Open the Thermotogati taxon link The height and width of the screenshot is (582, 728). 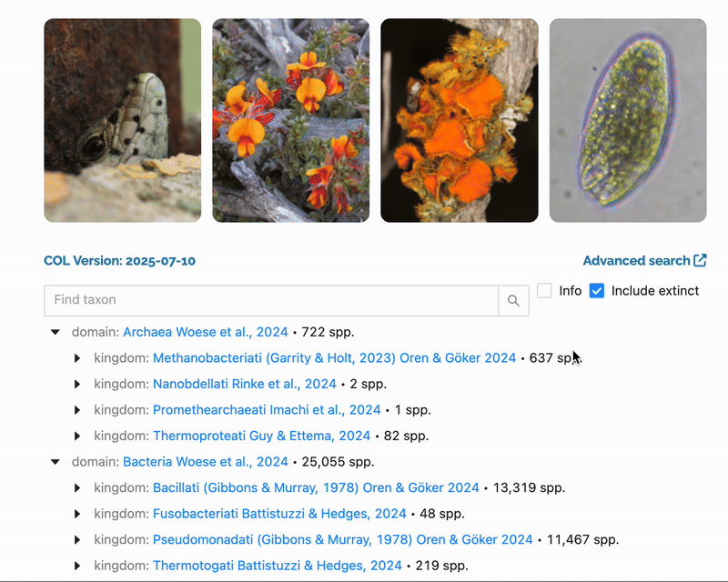(x=277, y=566)
